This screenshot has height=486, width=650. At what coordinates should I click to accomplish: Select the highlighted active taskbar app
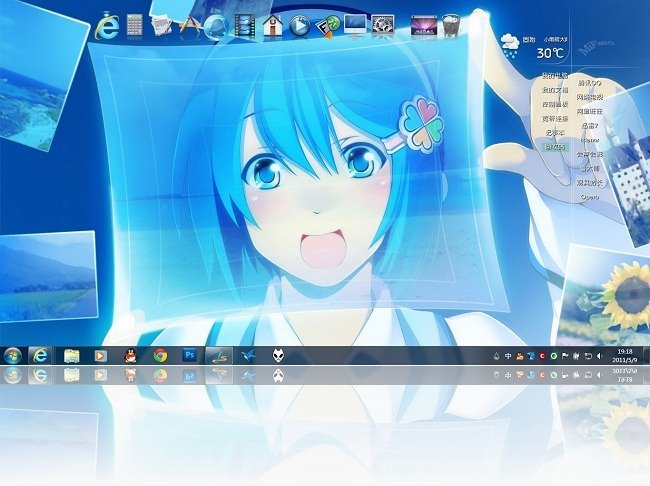(219, 356)
